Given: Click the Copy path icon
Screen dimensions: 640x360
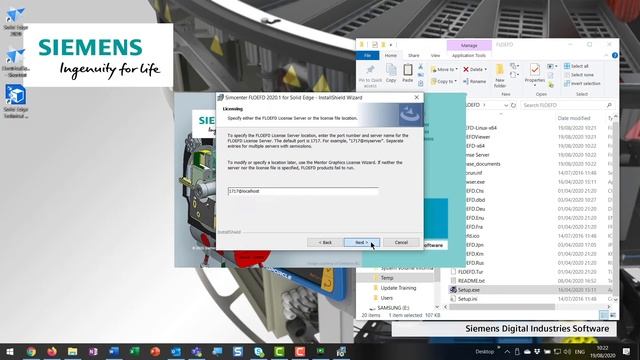Looking at the screenshot, I should pos(420,75).
